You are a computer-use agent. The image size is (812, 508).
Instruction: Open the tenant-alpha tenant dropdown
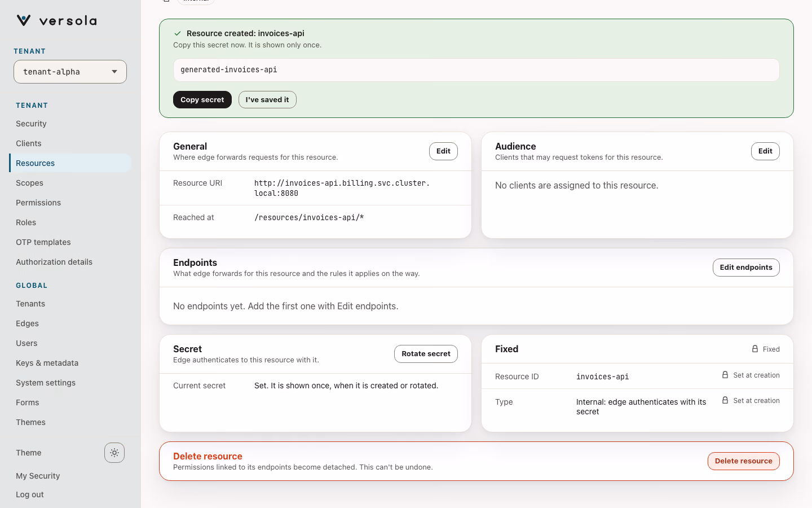pyautogui.click(x=70, y=72)
